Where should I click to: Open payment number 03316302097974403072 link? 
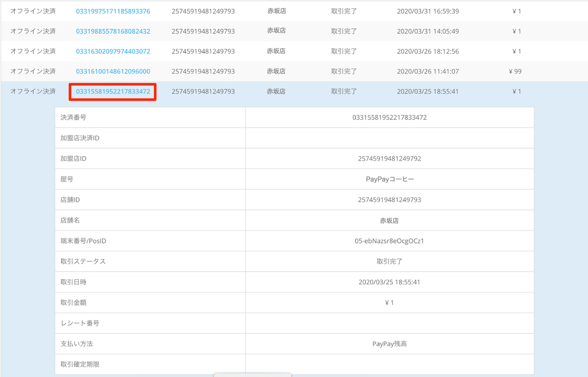pyautogui.click(x=113, y=51)
